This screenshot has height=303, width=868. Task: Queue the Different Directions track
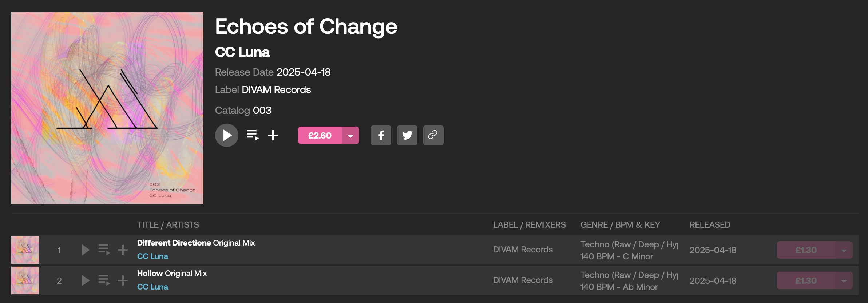pyautogui.click(x=104, y=250)
